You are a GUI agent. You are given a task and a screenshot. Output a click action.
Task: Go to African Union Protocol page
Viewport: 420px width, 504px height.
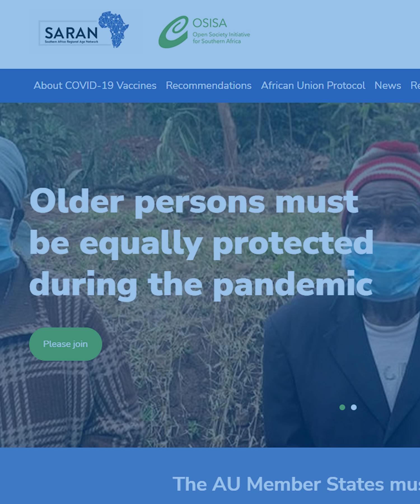(313, 85)
